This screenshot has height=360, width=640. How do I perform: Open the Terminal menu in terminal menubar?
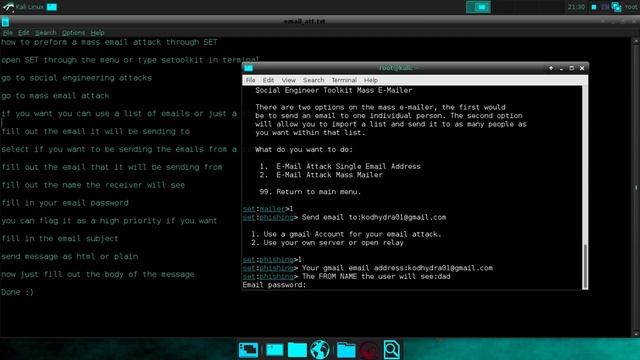pyautogui.click(x=344, y=80)
